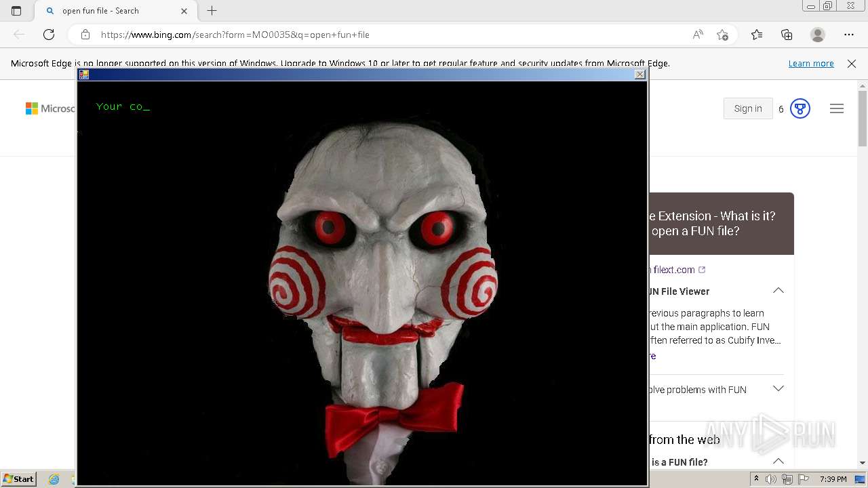Open Edge Settings and more menu
The image size is (868, 488).
(849, 35)
